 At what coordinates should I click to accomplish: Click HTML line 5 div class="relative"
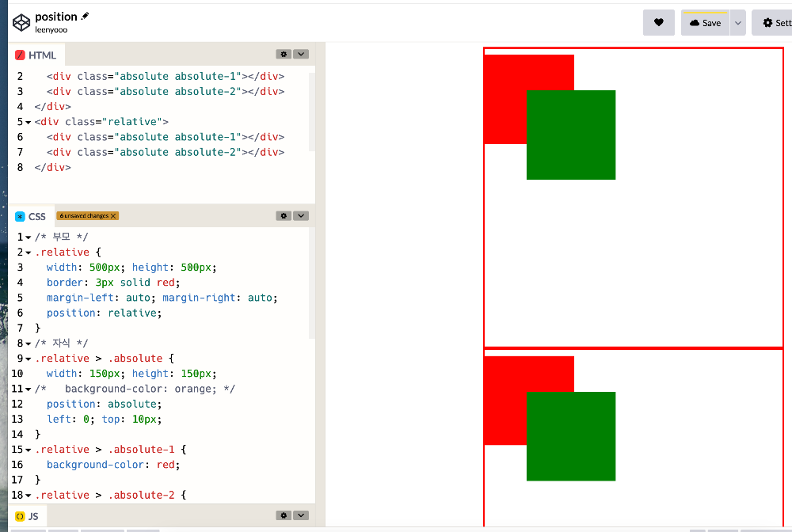101,122
